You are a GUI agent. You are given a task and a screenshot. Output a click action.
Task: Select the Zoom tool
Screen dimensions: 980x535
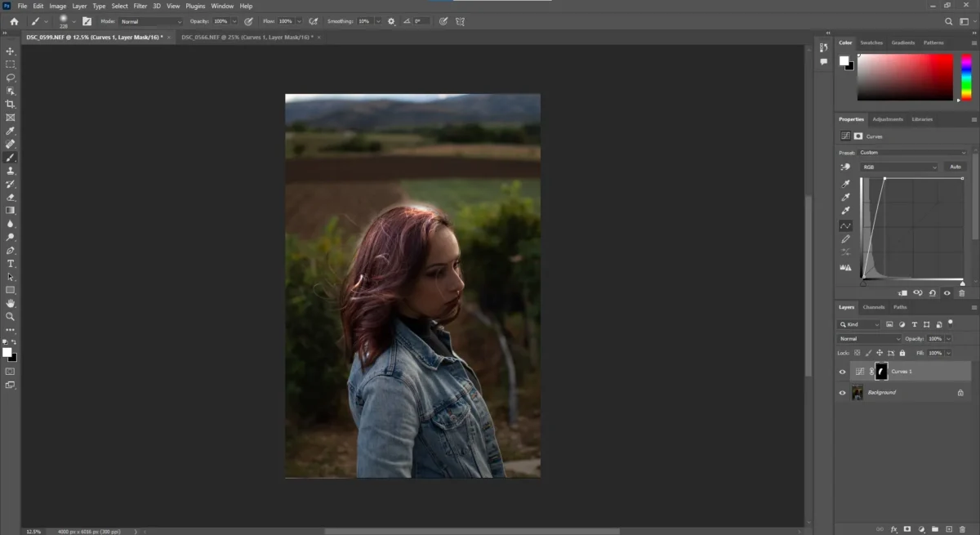[11, 316]
